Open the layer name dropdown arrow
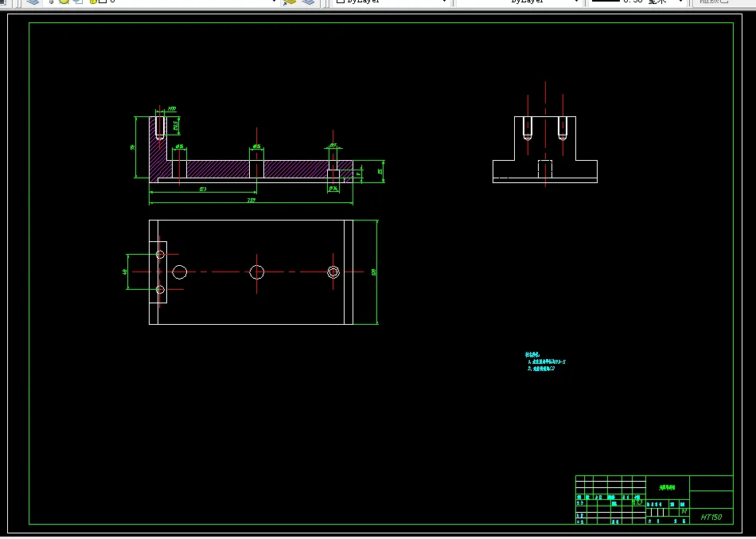Viewport: 756px width, 539px height. [275, 2]
